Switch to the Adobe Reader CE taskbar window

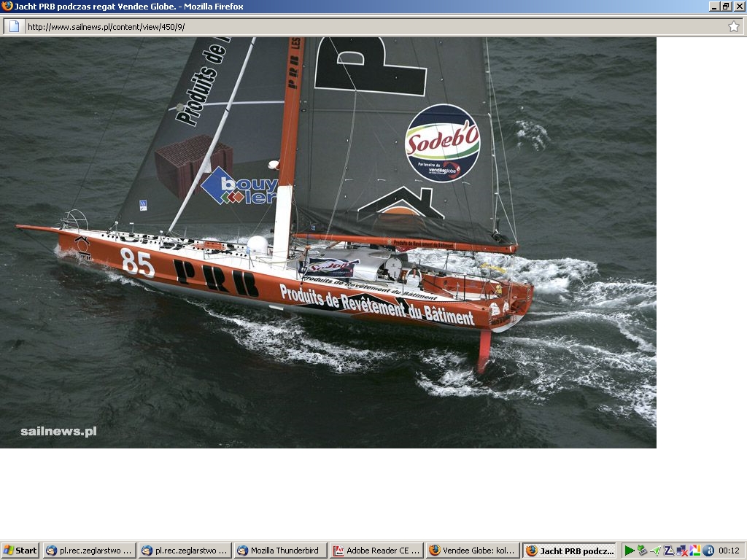click(376, 551)
